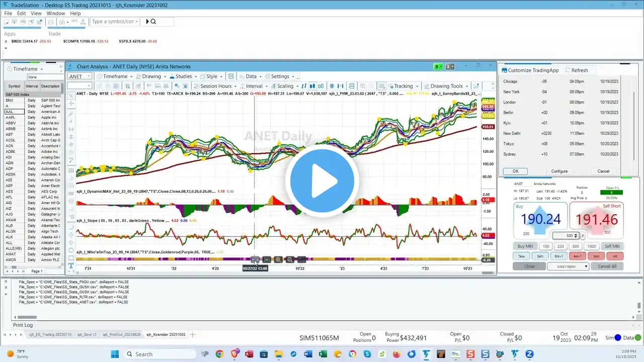644x362 pixels.
Task: Open the View menu
Action: 36,13
